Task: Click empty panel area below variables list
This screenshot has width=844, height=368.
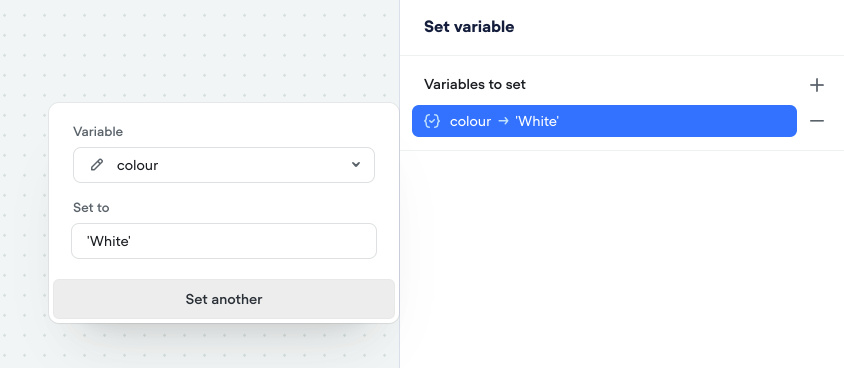Action: coord(622,258)
